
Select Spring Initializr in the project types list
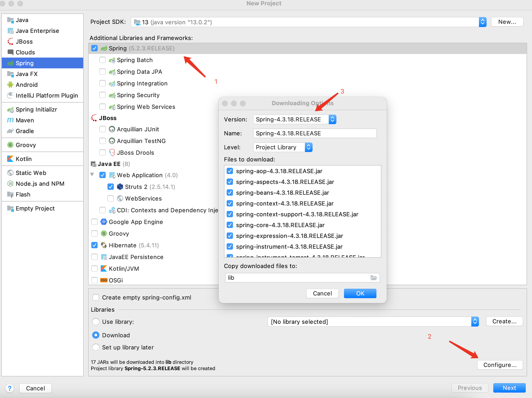[x=36, y=110]
